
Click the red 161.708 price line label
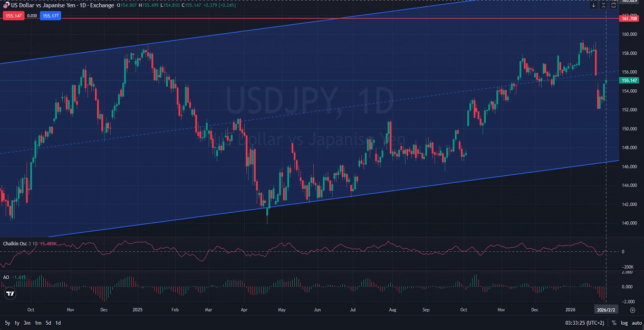pos(630,18)
